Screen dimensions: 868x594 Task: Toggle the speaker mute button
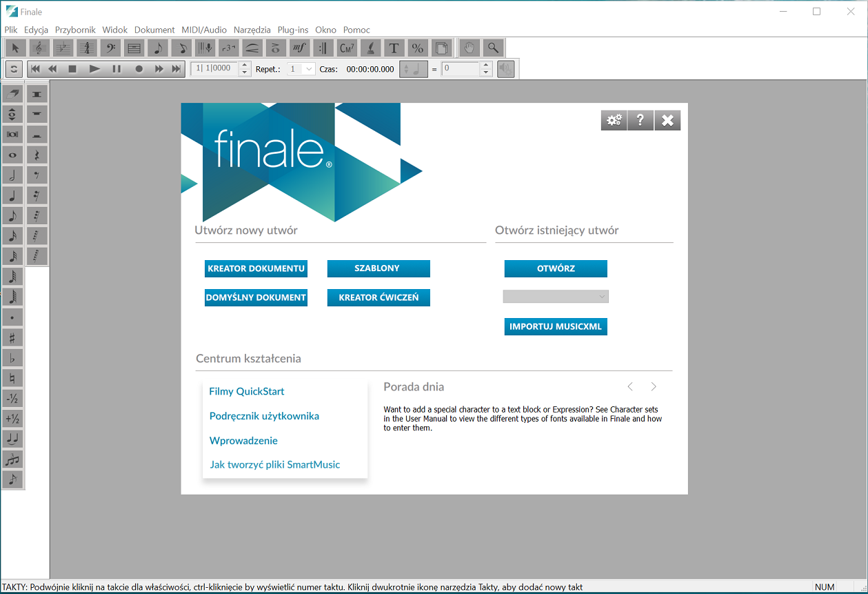(505, 69)
